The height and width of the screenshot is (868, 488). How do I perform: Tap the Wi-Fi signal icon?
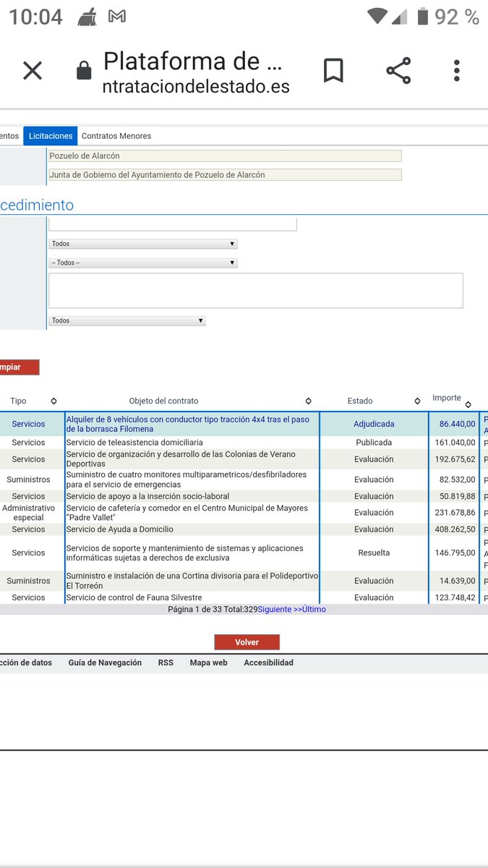377,16
